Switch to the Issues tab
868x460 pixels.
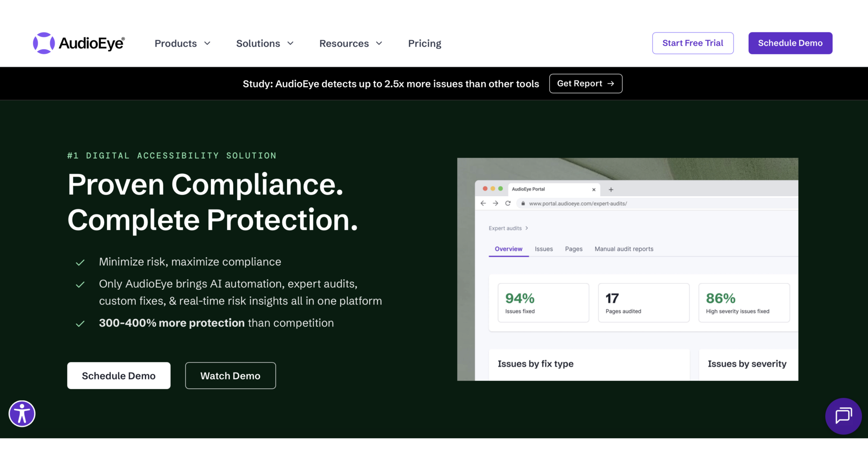pos(544,249)
